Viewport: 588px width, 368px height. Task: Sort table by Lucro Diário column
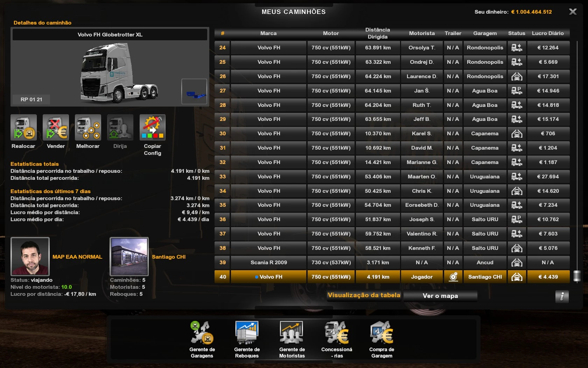(548, 33)
